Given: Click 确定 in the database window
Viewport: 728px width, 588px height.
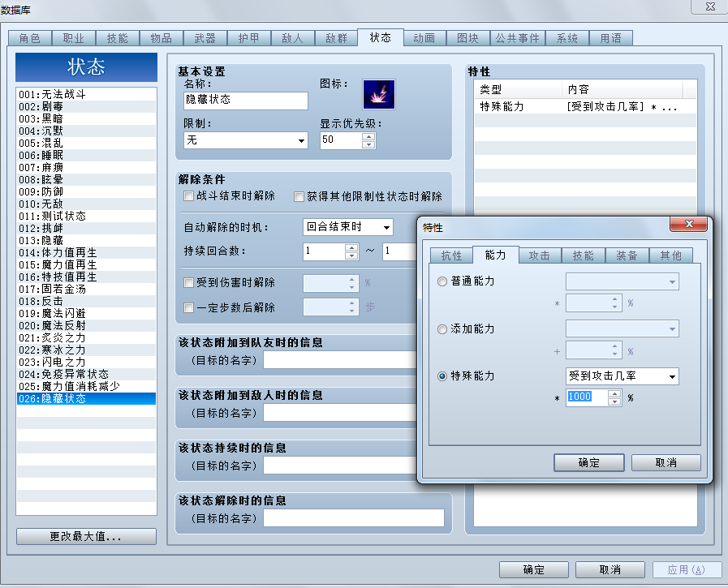Looking at the screenshot, I should coord(534,569).
